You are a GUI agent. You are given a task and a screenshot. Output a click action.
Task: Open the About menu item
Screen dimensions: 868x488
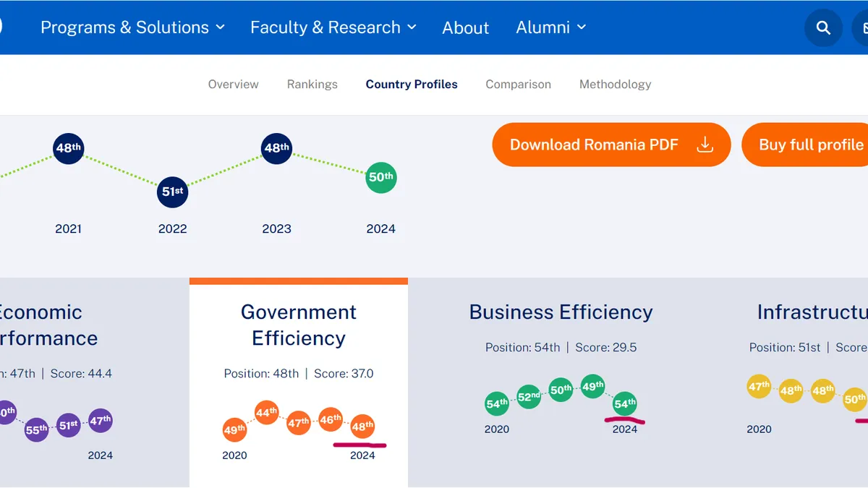465,28
